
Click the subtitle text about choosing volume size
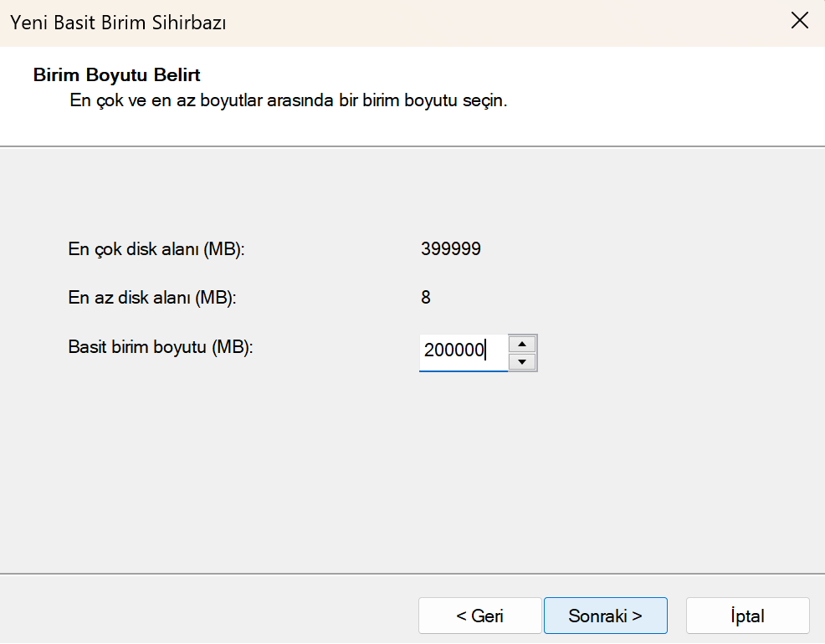(287, 102)
